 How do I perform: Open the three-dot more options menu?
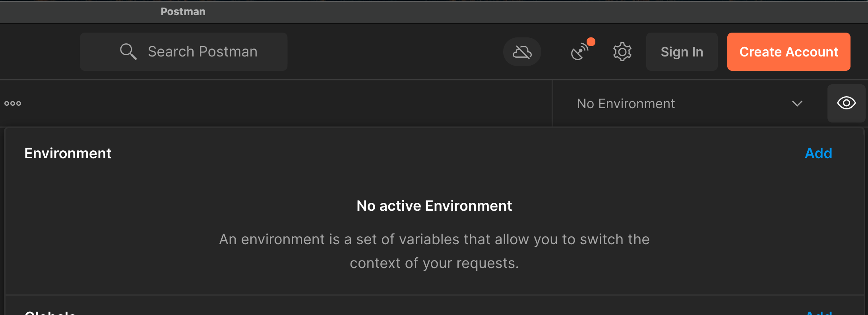pos(13,103)
